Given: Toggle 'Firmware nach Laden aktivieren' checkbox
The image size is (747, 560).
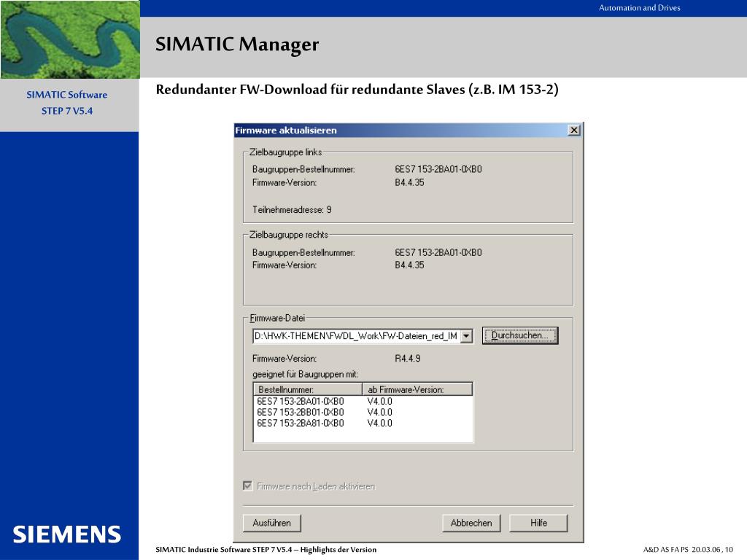Looking at the screenshot, I should tap(248, 486).
